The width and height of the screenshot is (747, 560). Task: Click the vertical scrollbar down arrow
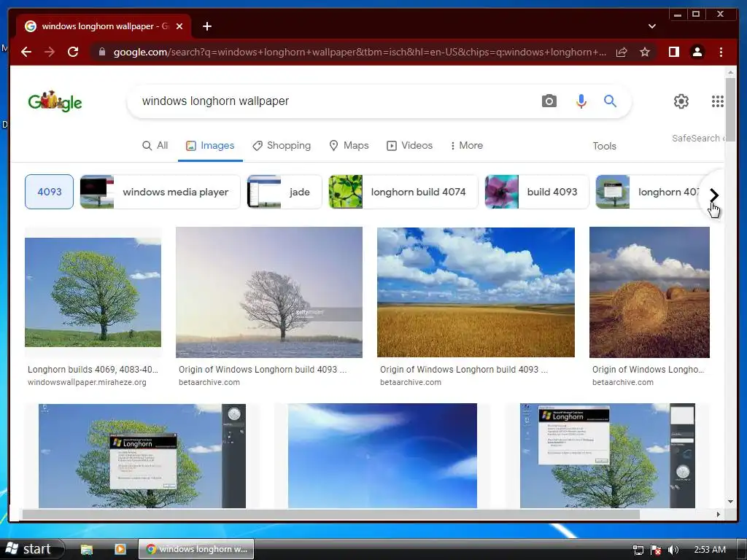(730, 502)
